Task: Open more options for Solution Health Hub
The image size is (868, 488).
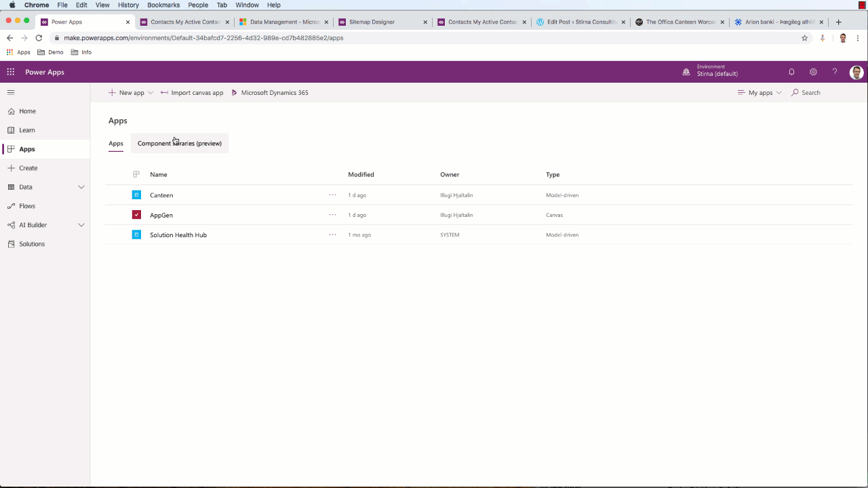Action: click(x=332, y=235)
